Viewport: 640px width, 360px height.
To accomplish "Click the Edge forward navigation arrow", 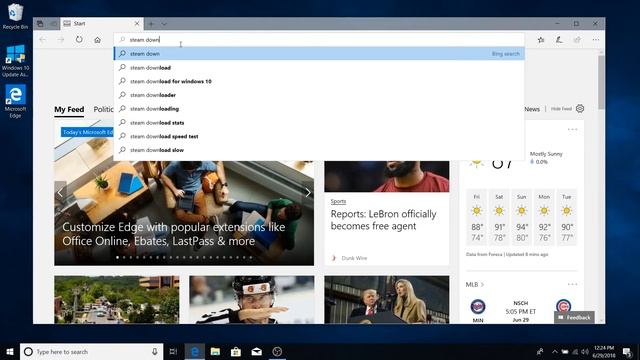I will pos(61,40).
